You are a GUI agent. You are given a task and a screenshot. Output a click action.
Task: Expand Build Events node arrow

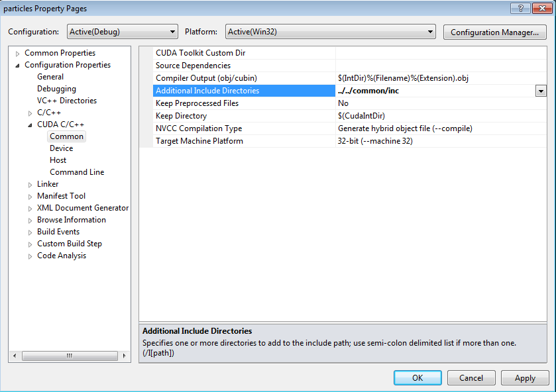click(x=30, y=232)
